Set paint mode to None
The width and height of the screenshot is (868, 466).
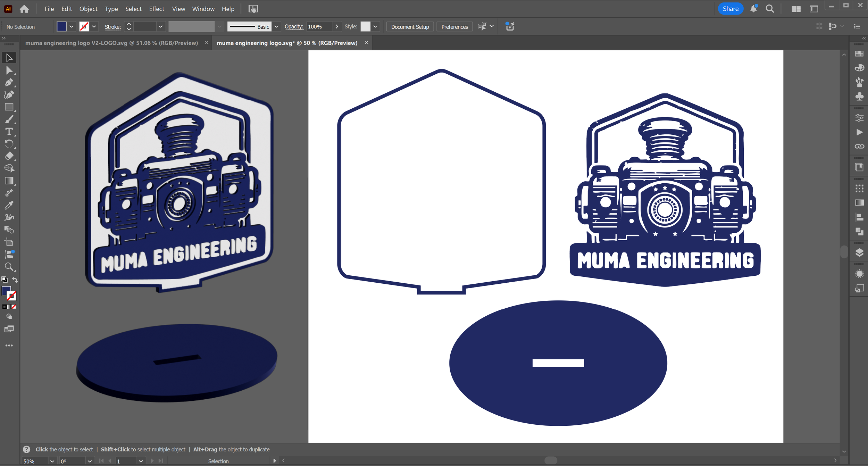pyautogui.click(x=14, y=307)
